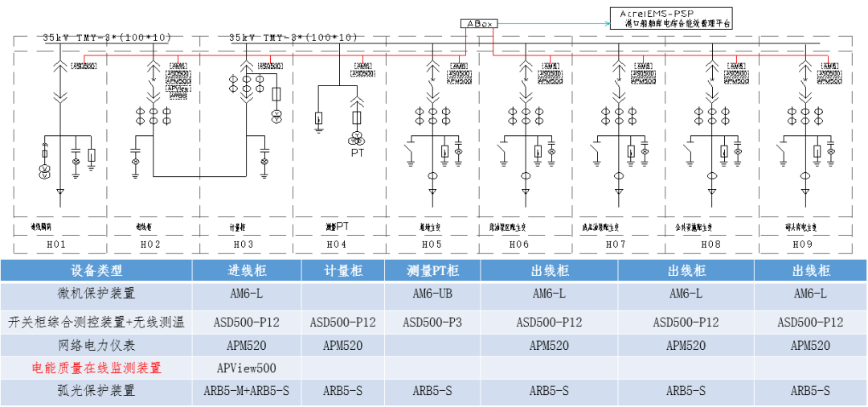This screenshot has width=868, height=407.
Task: Select cabinet label H02
Action: click(x=150, y=244)
